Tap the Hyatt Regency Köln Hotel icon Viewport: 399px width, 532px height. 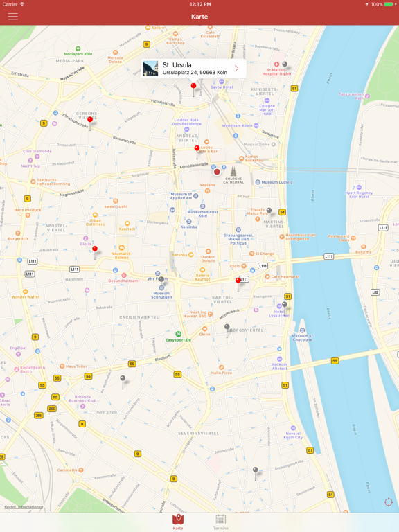359,187
